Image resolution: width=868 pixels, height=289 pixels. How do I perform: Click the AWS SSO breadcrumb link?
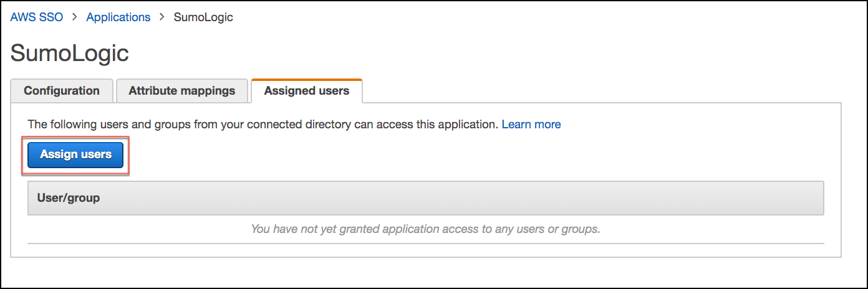pyautogui.click(x=37, y=17)
